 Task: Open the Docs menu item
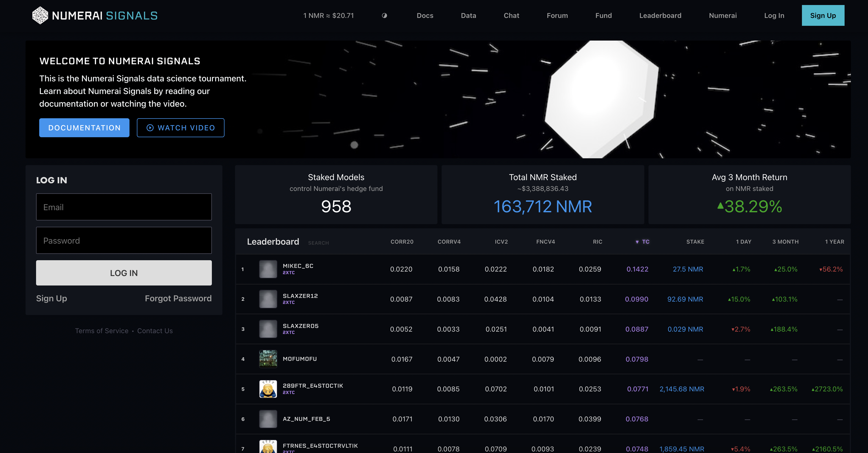[x=425, y=16]
